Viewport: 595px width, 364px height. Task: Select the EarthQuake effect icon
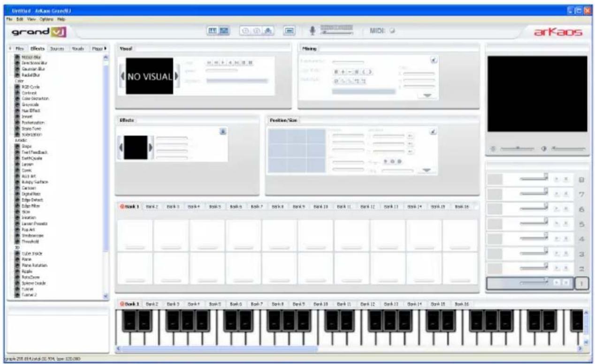(18, 159)
